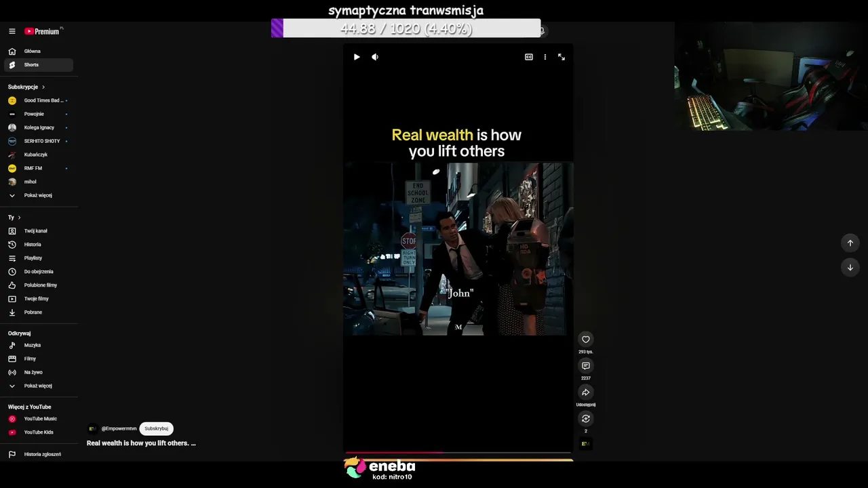868x488 pixels.
Task: Remix this Short
Action: (x=586, y=419)
